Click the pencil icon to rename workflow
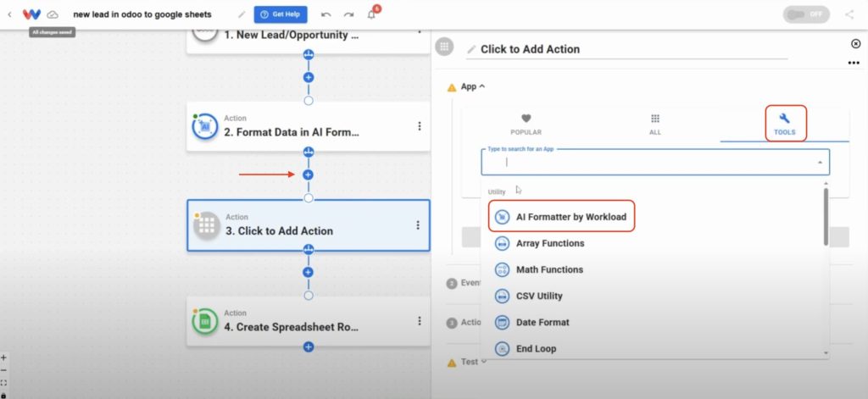Screen dimensions: 868x399 pyautogui.click(x=242, y=14)
